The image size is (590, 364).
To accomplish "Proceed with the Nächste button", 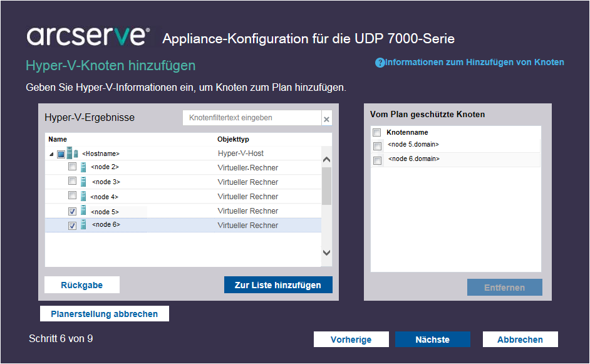I will click(433, 340).
